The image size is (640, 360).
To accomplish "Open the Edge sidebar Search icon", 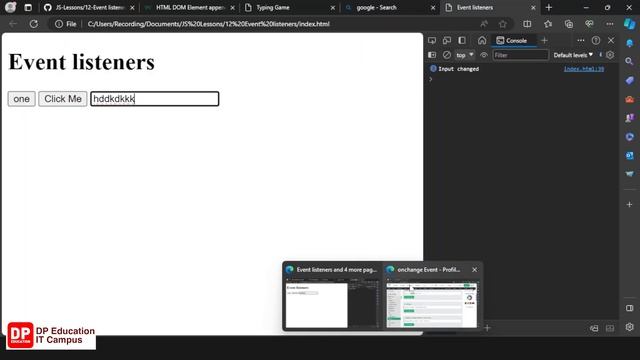I will tap(629, 62).
